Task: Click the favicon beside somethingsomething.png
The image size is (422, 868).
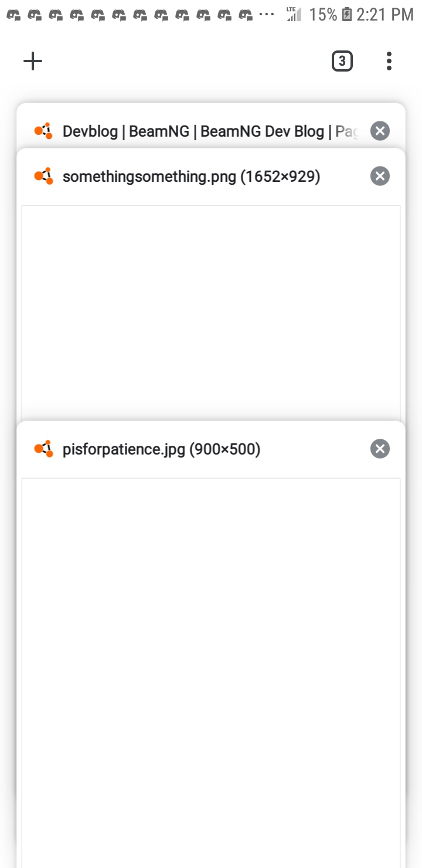Action: 43,176
